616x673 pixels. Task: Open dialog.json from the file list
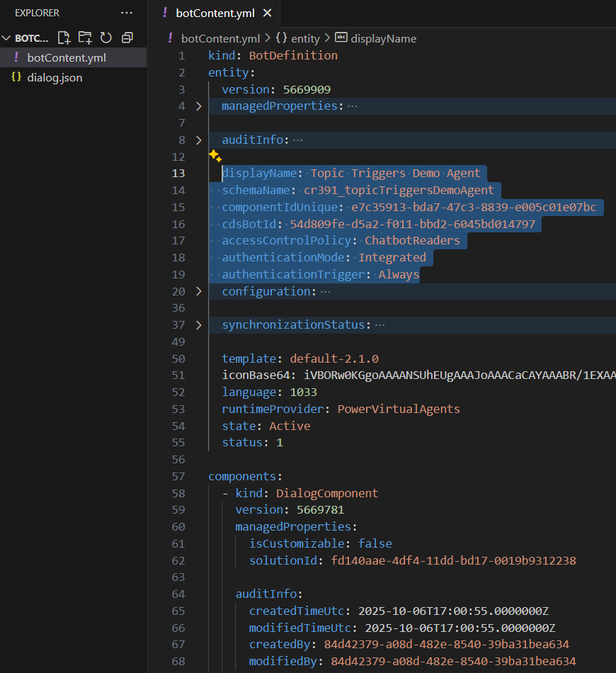pos(55,77)
